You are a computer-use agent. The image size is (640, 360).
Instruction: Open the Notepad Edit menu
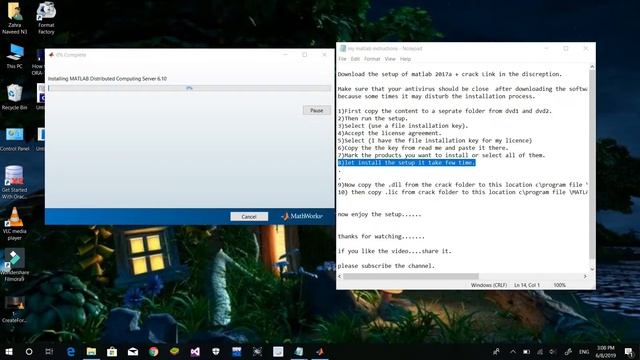pyautogui.click(x=355, y=59)
